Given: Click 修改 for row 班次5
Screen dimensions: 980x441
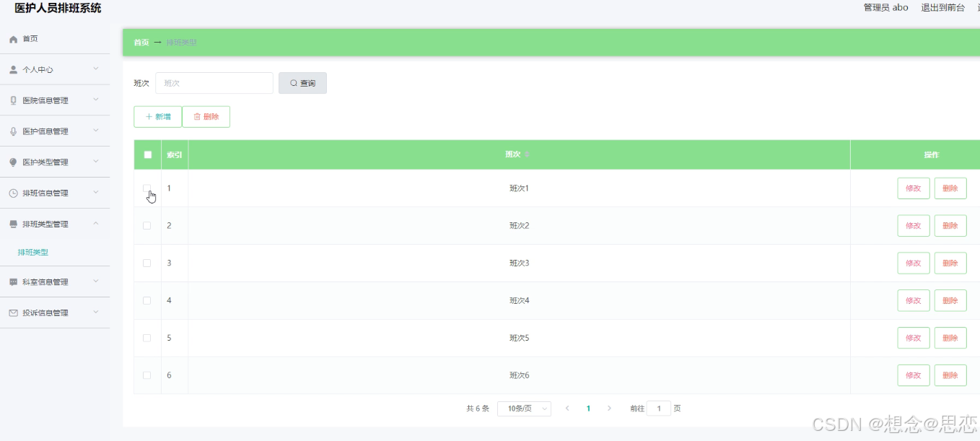Looking at the screenshot, I should click(914, 339).
